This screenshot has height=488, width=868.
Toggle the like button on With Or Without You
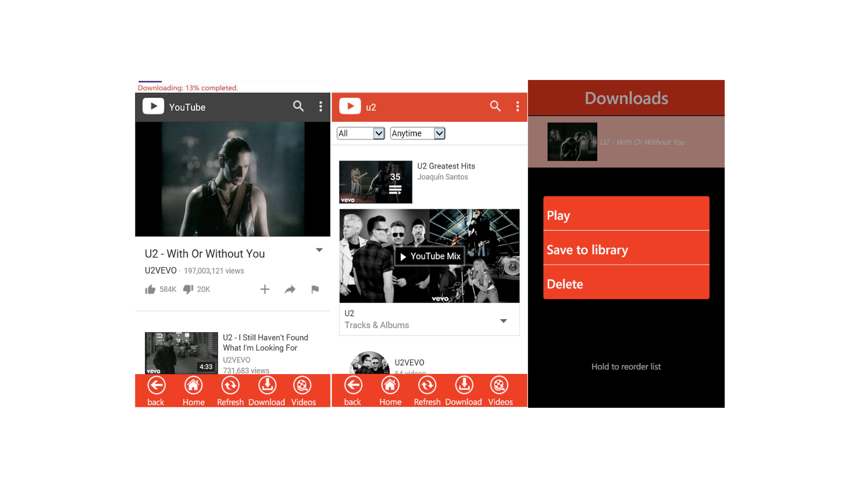coord(150,289)
